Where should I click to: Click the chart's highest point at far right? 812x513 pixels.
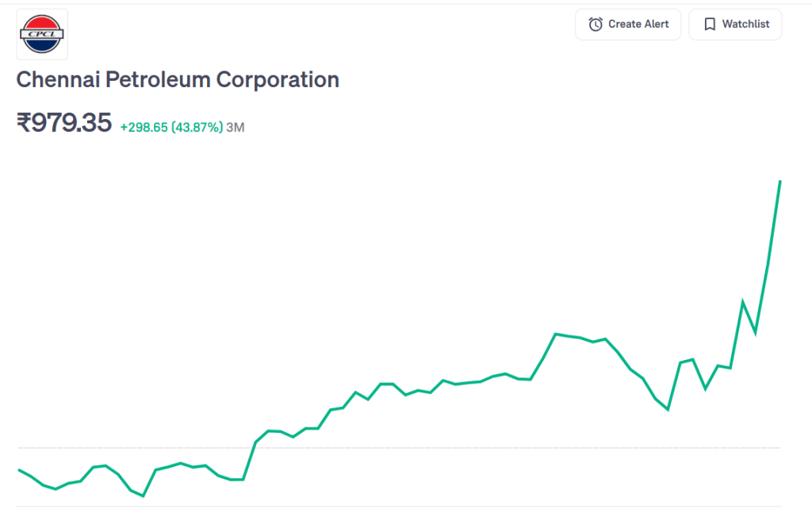[780, 182]
